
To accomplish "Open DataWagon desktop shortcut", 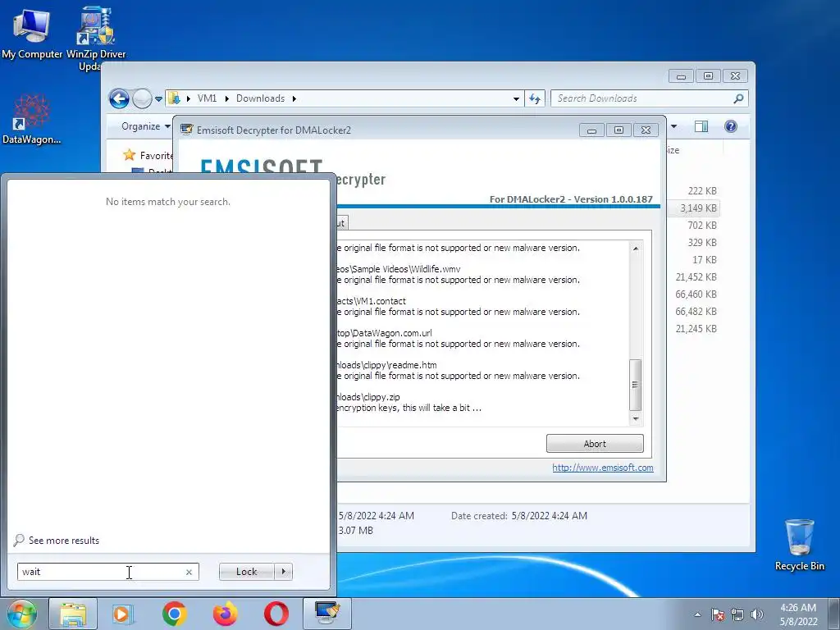I will [x=31, y=120].
